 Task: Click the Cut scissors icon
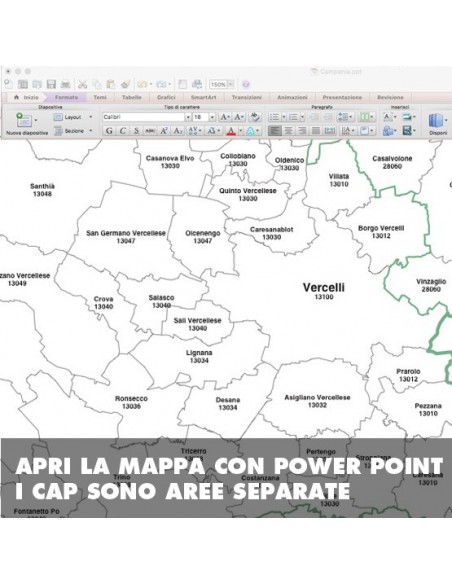click(x=82, y=85)
